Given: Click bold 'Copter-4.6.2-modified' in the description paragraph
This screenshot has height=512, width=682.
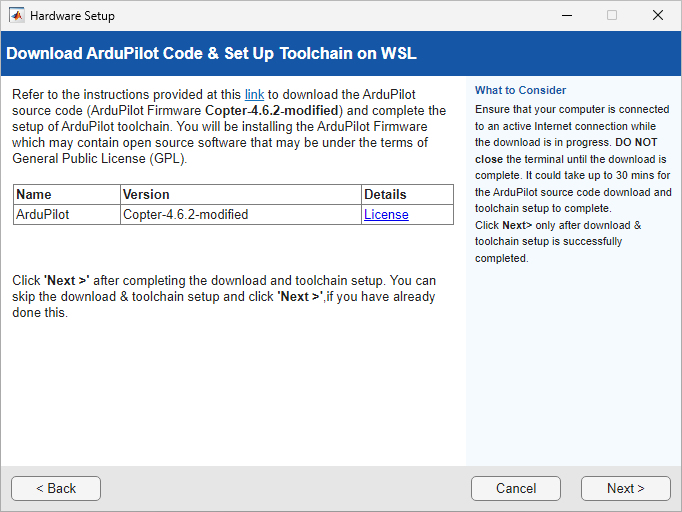Looking at the screenshot, I should pyautogui.click(x=273, y=110).
